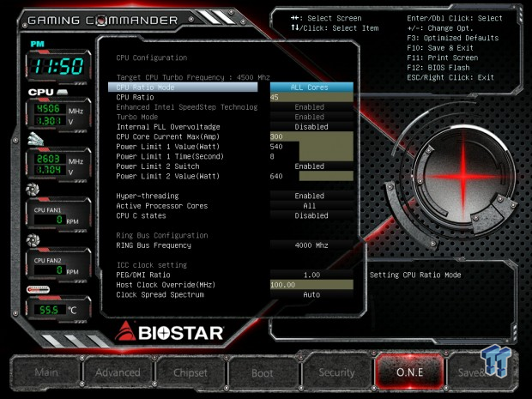Image resolution: width=532 pixels, height=399 pixels.
Task: Open CPU Ratio Mode ALL Cores option
Action: pyautogui.click(x=311, y=88)
